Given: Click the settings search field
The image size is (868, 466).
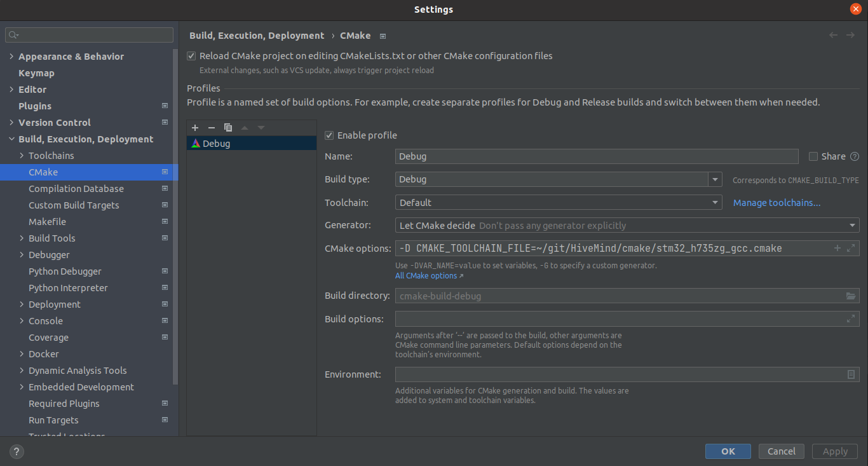Looking at the screenshot, I should [89, 35].
